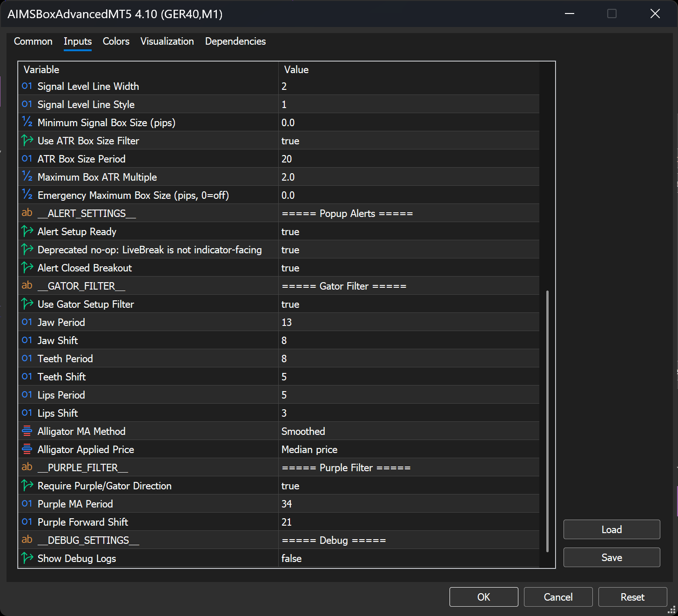The width and height of the screenshot is (678, 616).
Task: Click the boolean icon beside Require Purple/Gator Direction
Action: (27, 485)
